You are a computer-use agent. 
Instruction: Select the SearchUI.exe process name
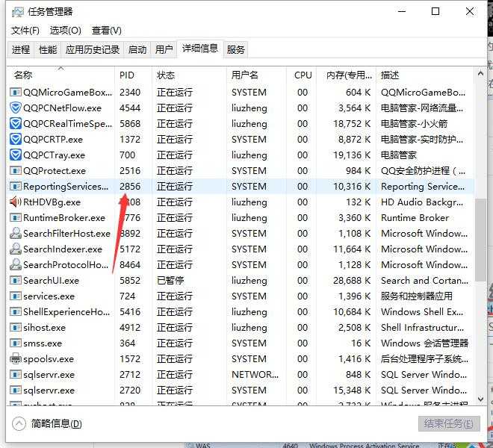(x=52, y=281)
